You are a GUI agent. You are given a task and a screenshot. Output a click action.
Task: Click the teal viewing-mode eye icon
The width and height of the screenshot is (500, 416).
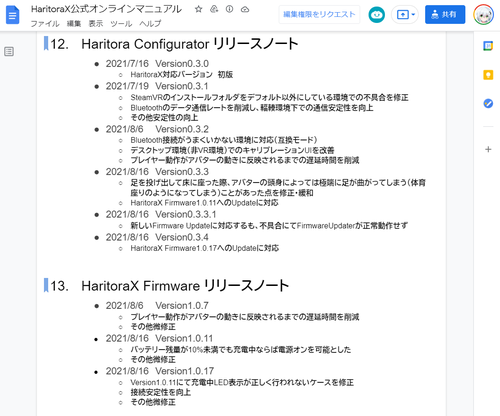point(377,15)
